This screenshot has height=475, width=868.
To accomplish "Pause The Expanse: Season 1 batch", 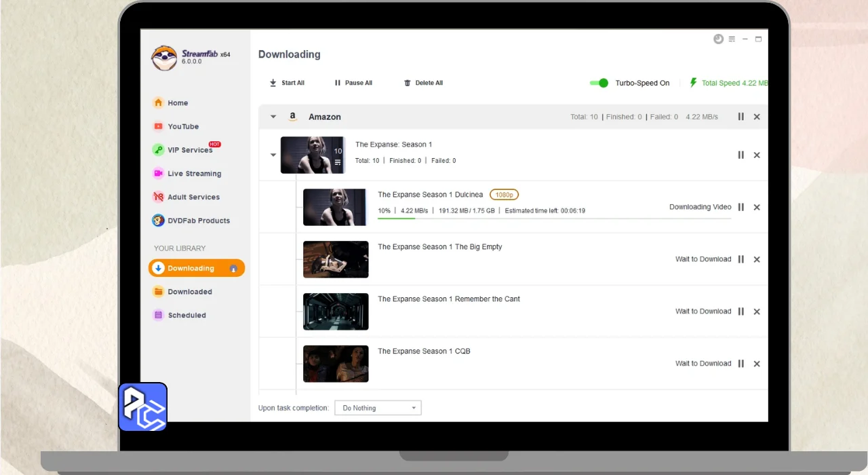I will (741, 155).
